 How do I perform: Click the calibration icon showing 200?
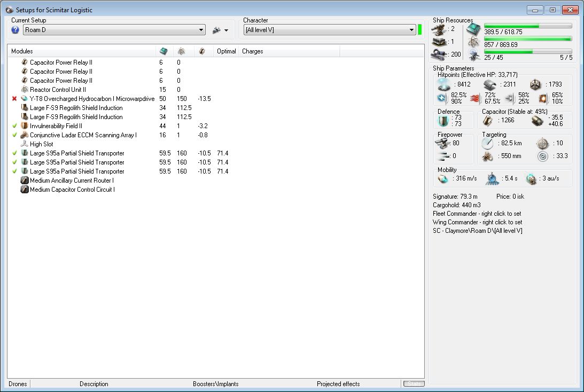click(439, 54)
